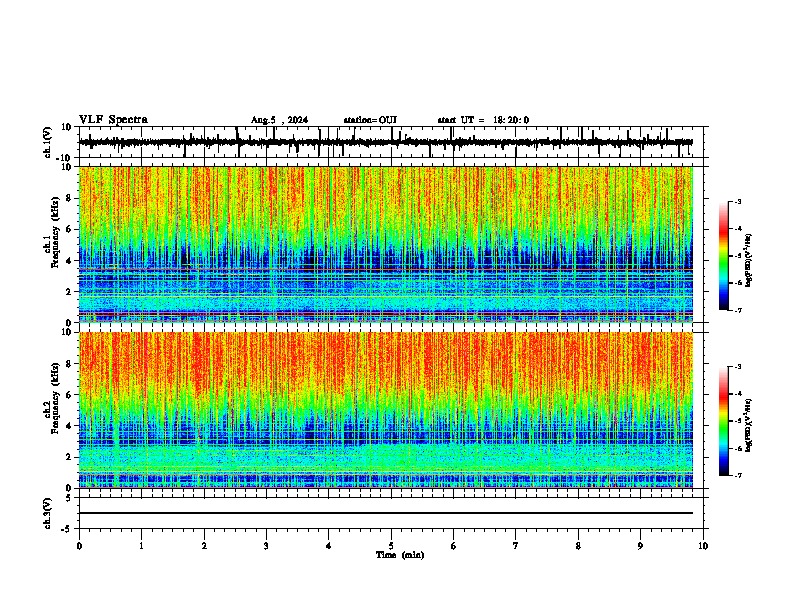Image resolution: width=792 pixels, height=612 pixels.
Task: Click the ch.2 "Frequency (kHz)" axis label
Action: click(55, 397)
